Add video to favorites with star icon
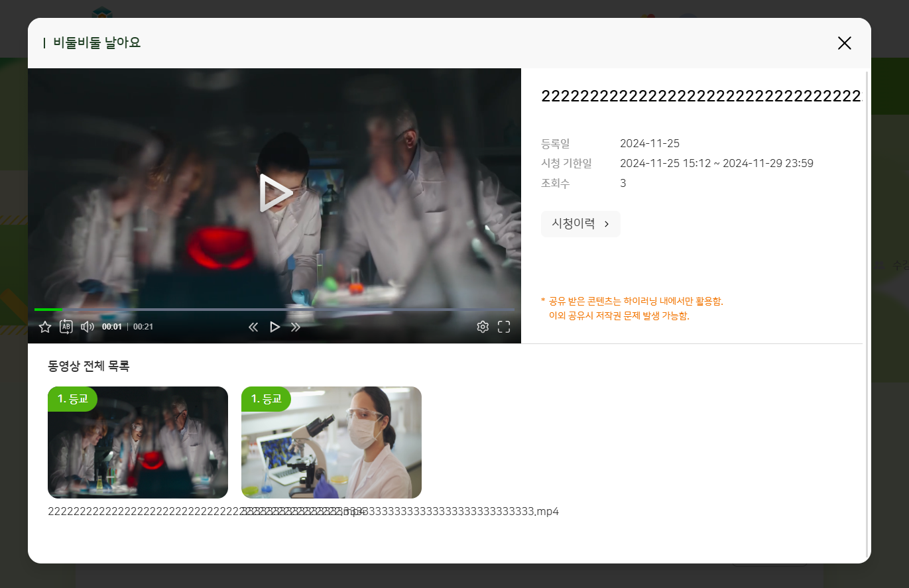909x588 pixels. coord(45,327)
